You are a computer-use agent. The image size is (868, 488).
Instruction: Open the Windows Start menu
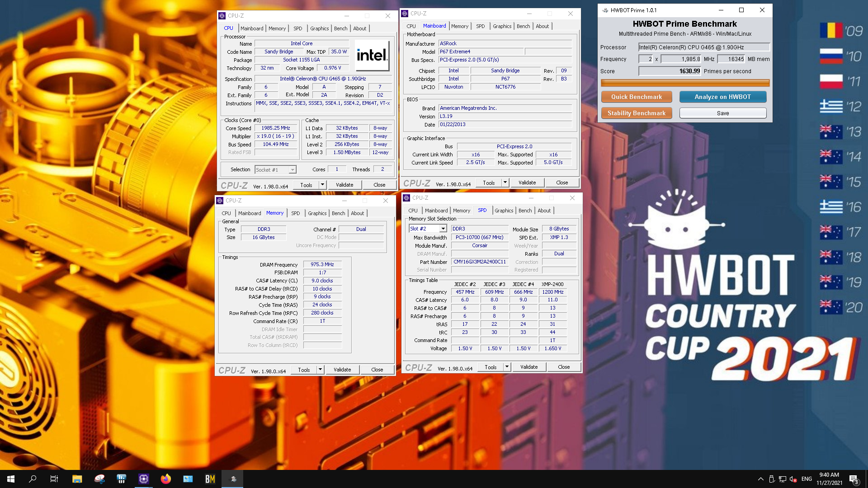(x=11, y=479)
